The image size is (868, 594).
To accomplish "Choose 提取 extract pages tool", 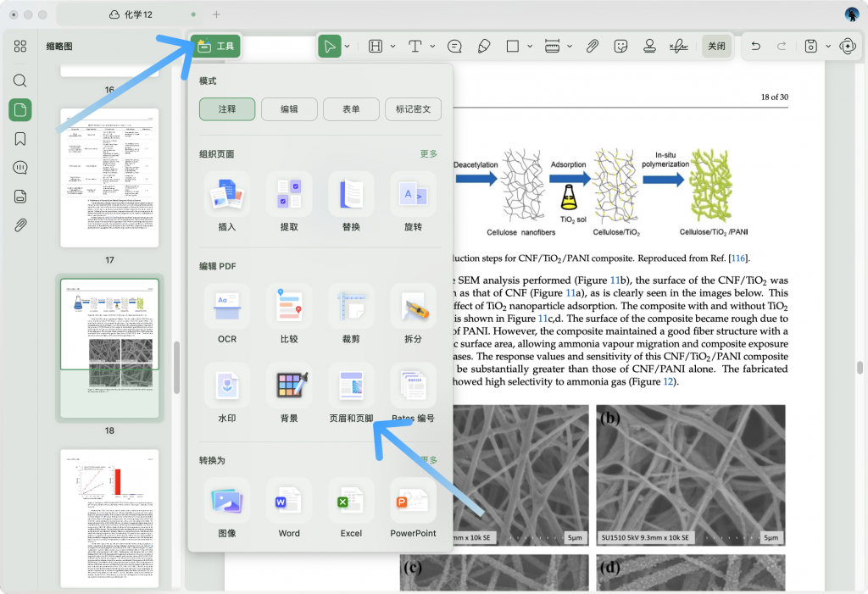I will click(289, 202).
